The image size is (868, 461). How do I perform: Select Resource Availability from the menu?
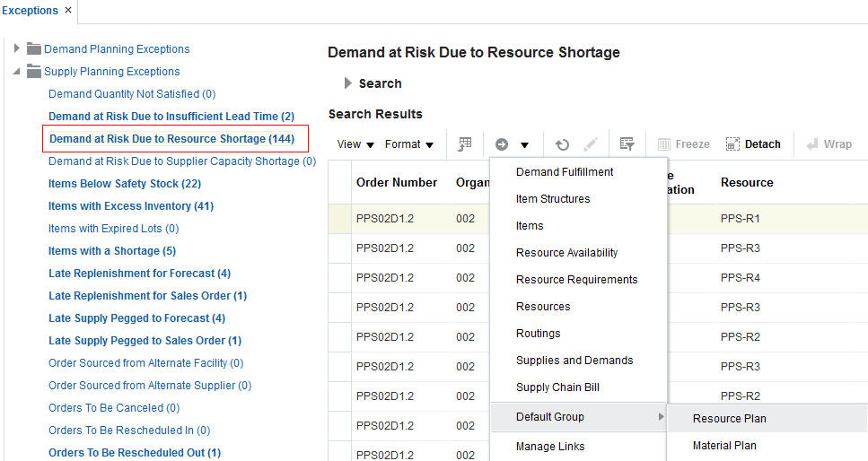[566, 253]
